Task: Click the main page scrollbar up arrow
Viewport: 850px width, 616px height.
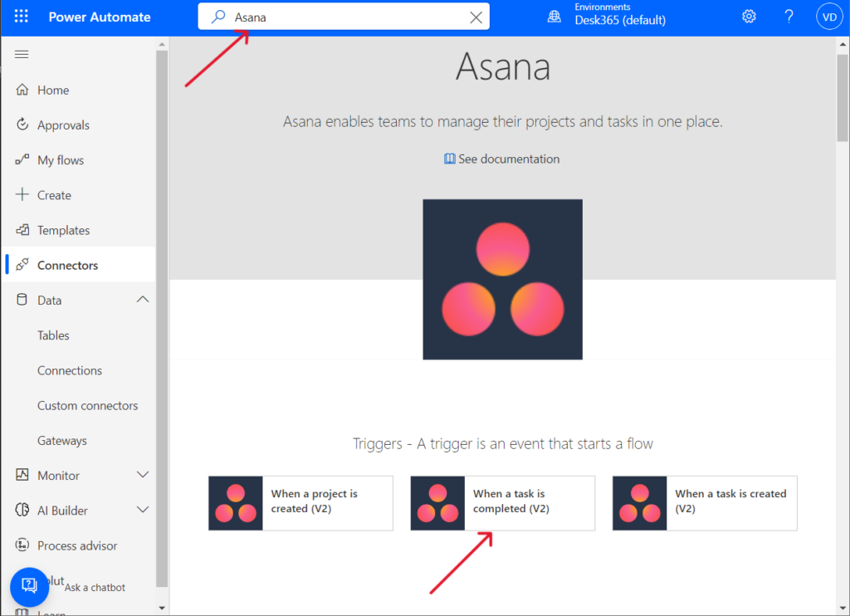Action: tap(843, 45)
